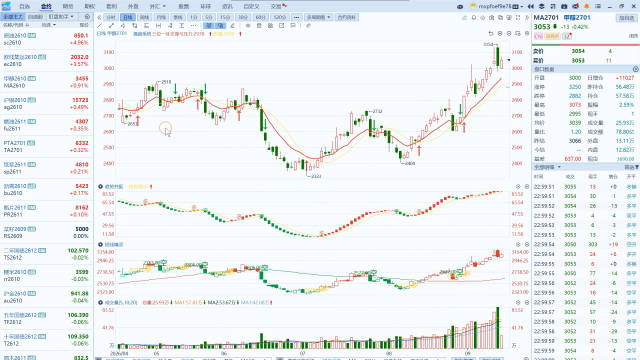Select the arrow segment drawing tool
The width and height of the screenshot is (640, 360).
click(111, 25)
